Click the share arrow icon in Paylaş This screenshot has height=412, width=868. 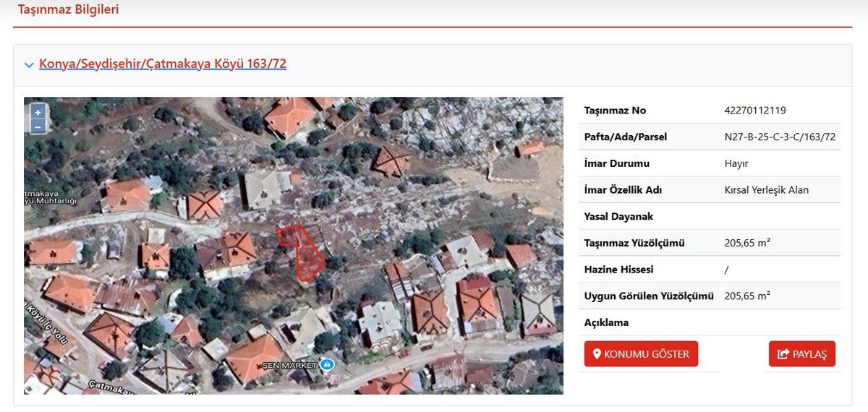[x=783, y=354]
